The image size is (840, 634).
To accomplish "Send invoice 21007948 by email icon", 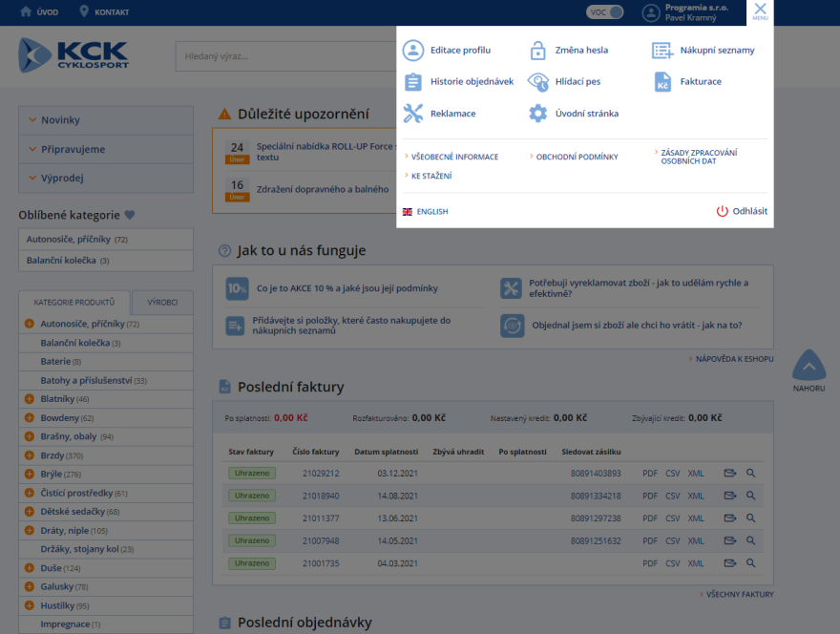I will (x=730, y=540).
